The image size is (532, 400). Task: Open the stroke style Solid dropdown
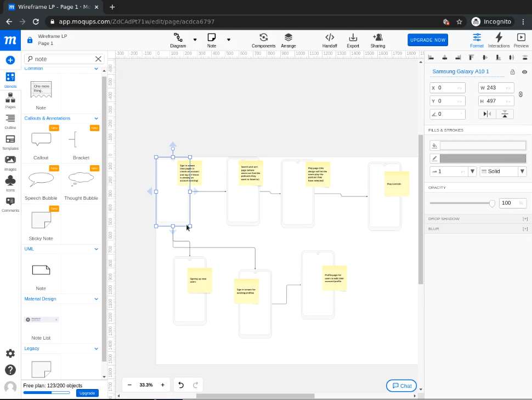tap(502, 171)
